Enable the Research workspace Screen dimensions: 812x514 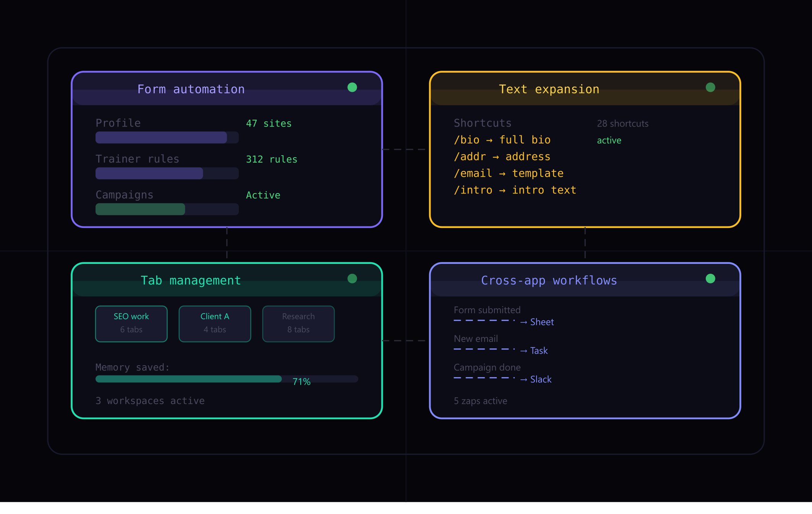(x=298, y=323)
